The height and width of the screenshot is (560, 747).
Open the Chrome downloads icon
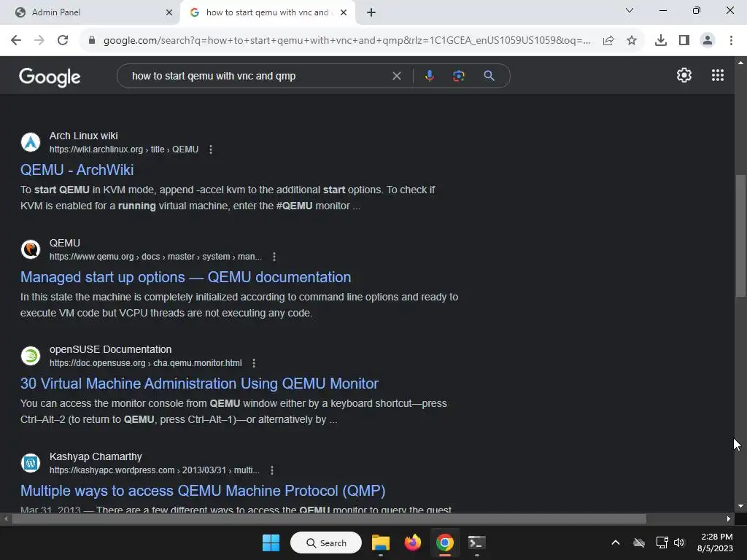pos(661,41)
